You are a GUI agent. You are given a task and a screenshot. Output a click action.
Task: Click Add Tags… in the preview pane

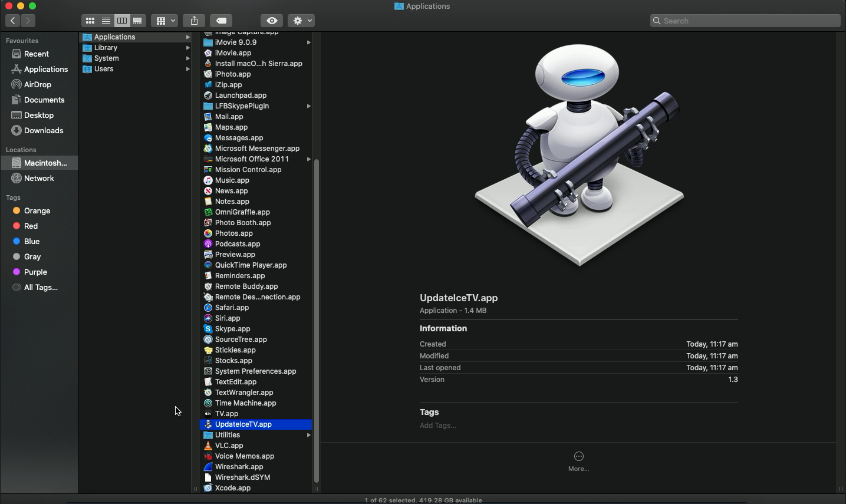click(x=437, y=426)
